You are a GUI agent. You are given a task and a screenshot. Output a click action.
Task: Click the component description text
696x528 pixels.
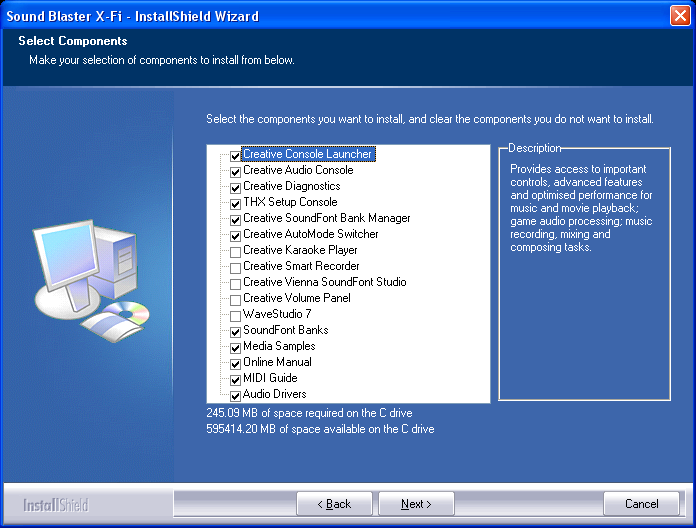pos(581,208)
